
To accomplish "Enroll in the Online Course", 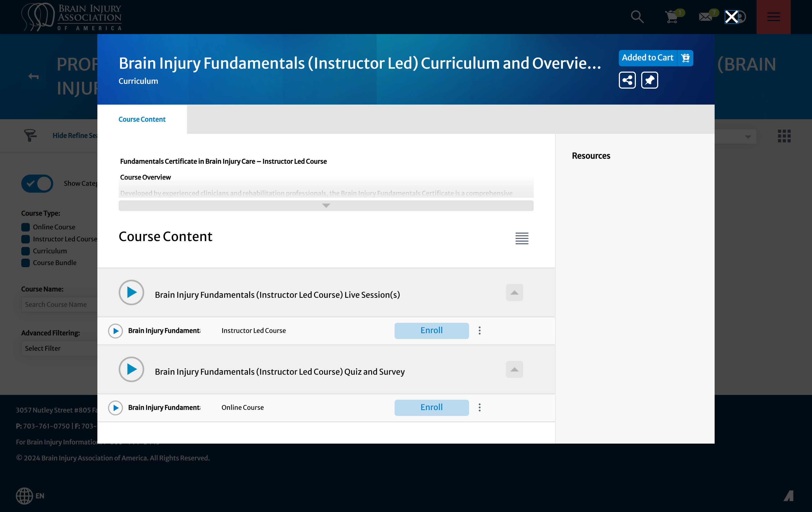I will pos(431,407).
